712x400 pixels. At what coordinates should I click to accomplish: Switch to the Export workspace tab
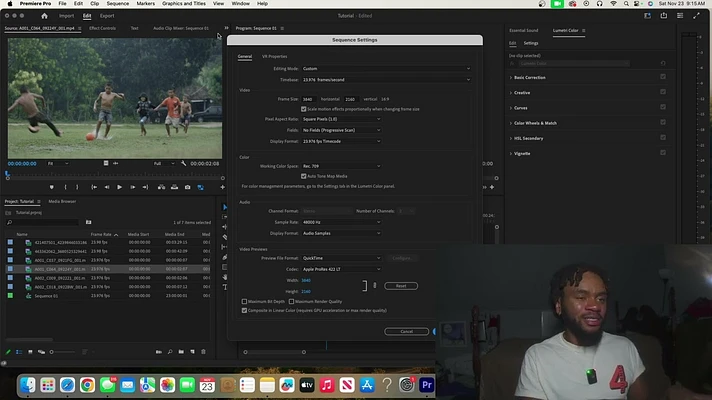(107, 16)
